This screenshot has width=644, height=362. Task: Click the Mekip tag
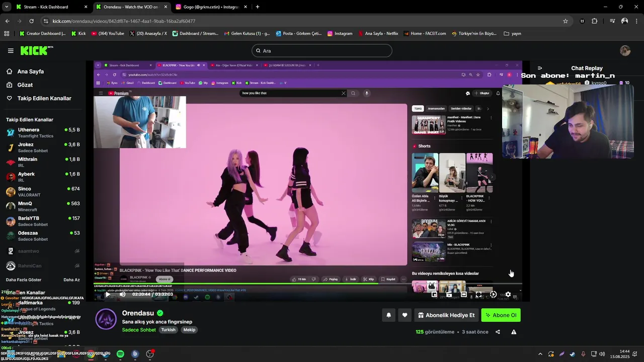(189, 330)
